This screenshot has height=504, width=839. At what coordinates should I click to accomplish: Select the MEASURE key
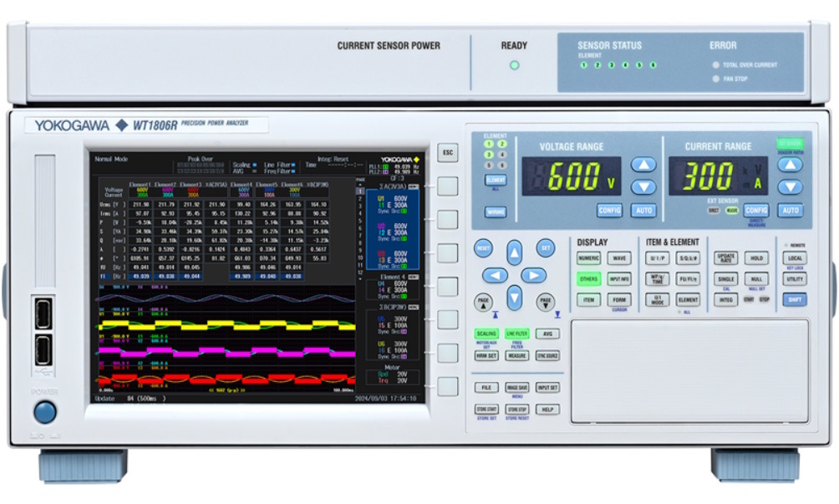[x=517, y=355]
